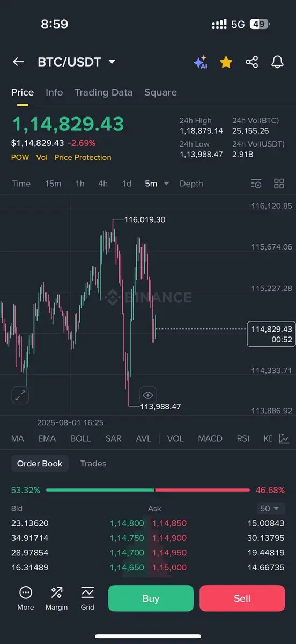Viewport: 296px width, 644px height.
Task: Open price alert bell icon
Action: click(277, 62)
